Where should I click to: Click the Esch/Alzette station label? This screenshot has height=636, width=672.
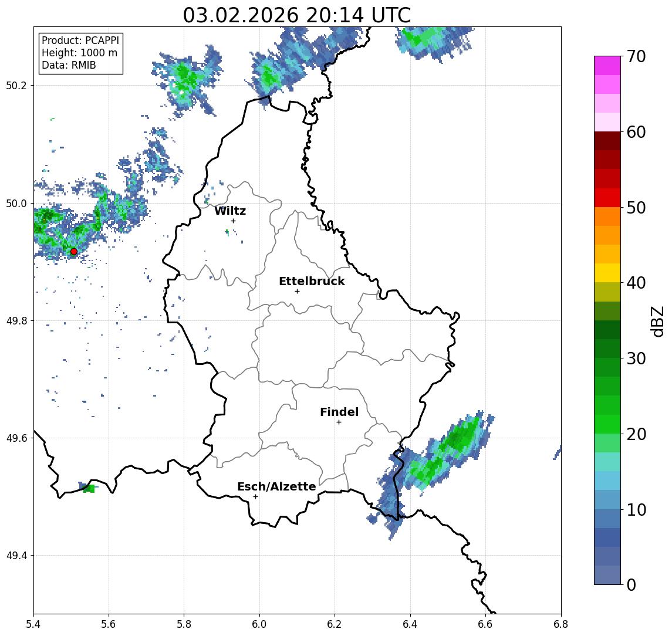(x=276, y=486)
